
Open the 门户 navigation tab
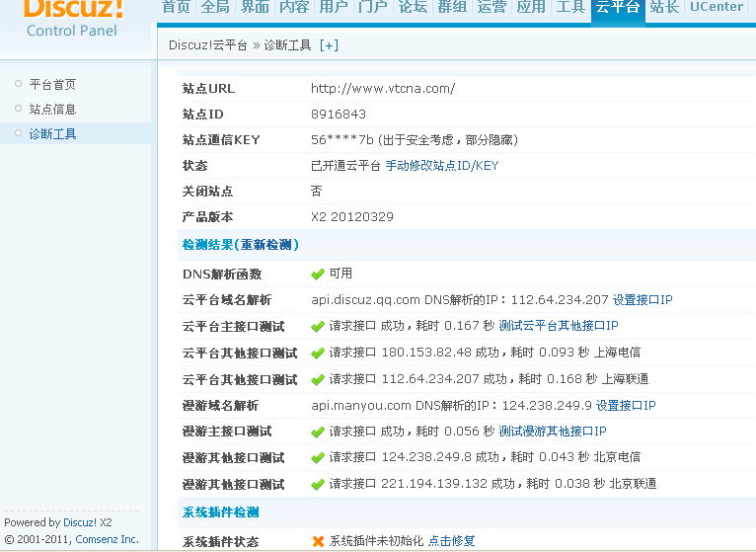pos(373,7)
